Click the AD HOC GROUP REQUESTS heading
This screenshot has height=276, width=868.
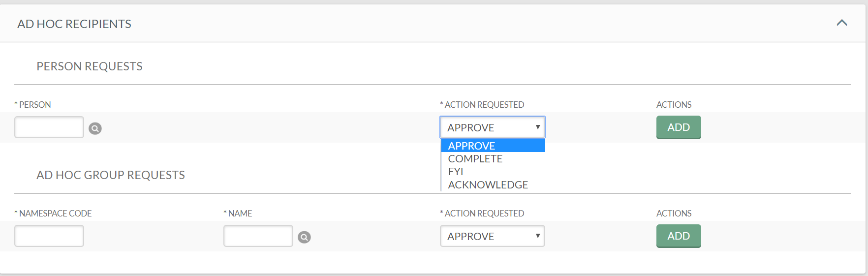[x=111, y=175]
